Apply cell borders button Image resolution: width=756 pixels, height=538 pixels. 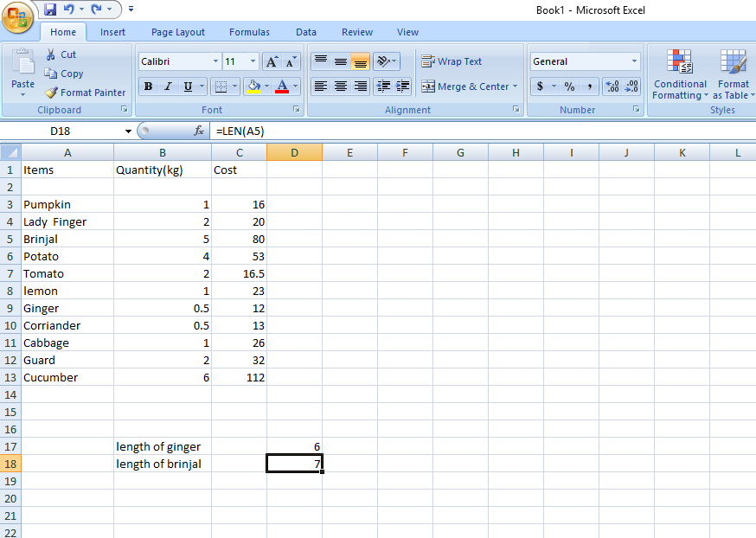click(221, 86)
